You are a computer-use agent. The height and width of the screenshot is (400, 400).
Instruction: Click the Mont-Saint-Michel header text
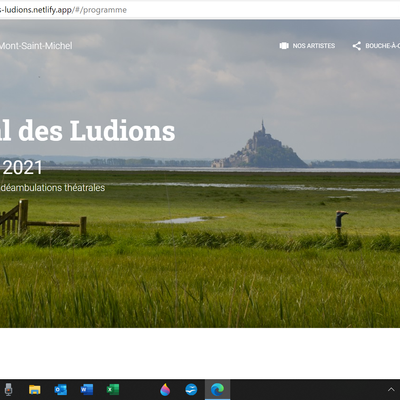(x=36, y=46)
